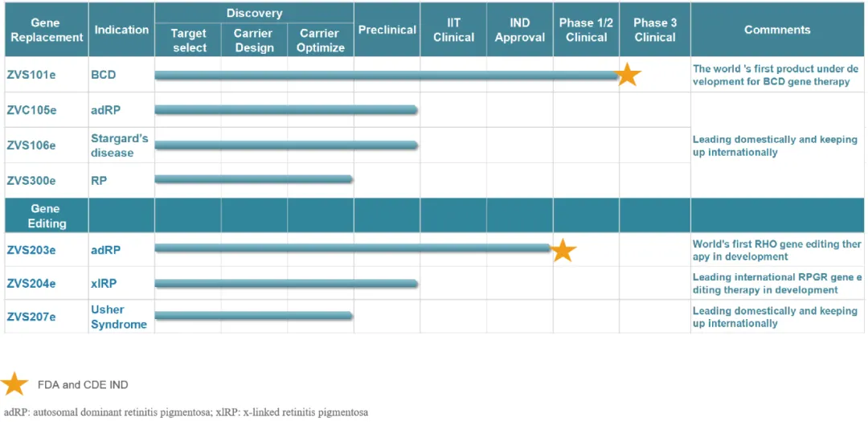Click the legend star beside FDA and CDE IND
Screen dimensions: 868x422
15,384
